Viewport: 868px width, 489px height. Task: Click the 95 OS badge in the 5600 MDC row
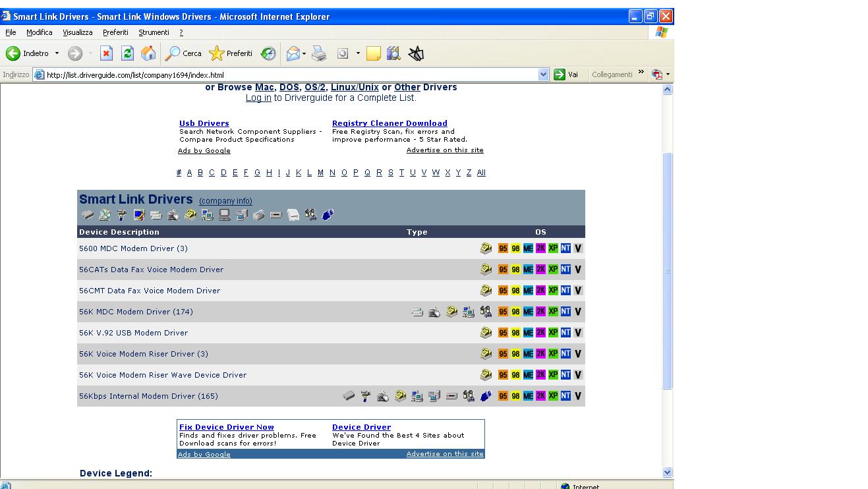point(503,248)
